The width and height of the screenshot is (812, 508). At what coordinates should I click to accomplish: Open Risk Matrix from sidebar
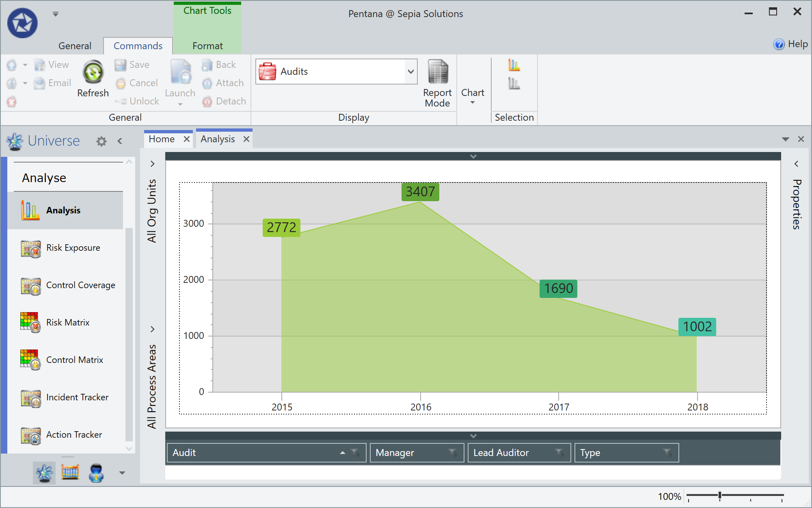coord(67,322)
